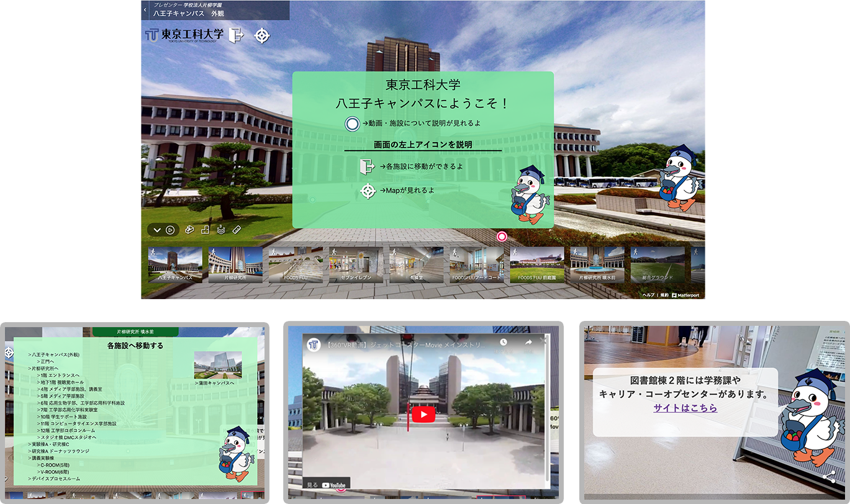Viewport: 850px width, 504px height.
Task: Collapse the highlight reel with the down chevron
Action: coord(157,230)
